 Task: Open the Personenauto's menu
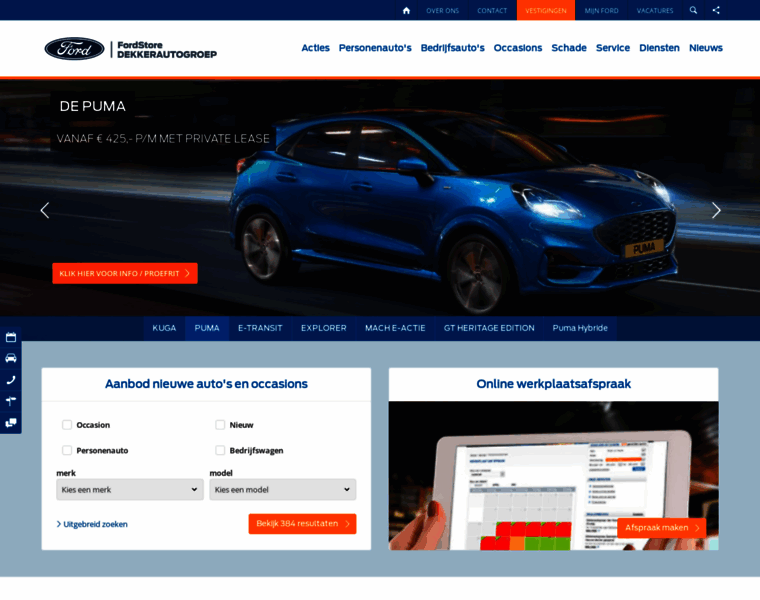coord(375,48)
